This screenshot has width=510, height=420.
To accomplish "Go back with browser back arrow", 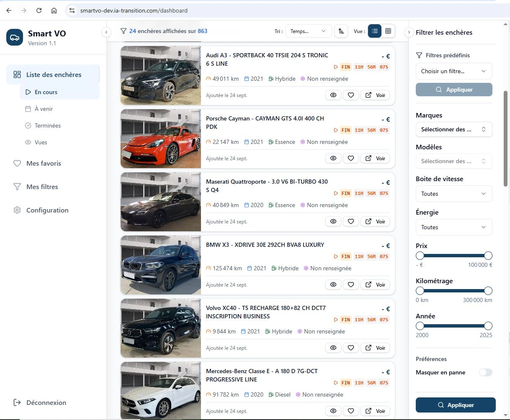I will (9, 10).
